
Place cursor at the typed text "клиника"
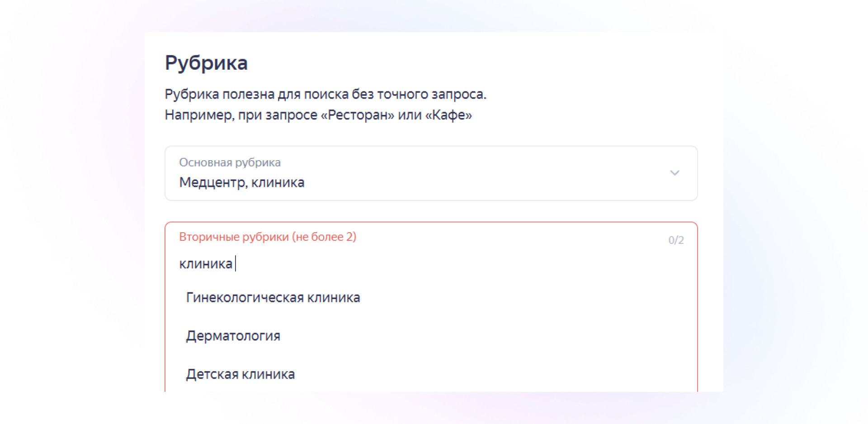coord(206,264)
